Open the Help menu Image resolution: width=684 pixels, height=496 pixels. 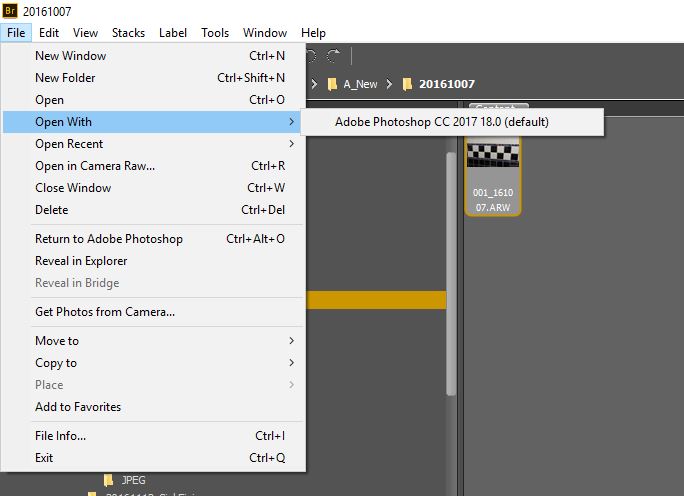tap(313, 33)
